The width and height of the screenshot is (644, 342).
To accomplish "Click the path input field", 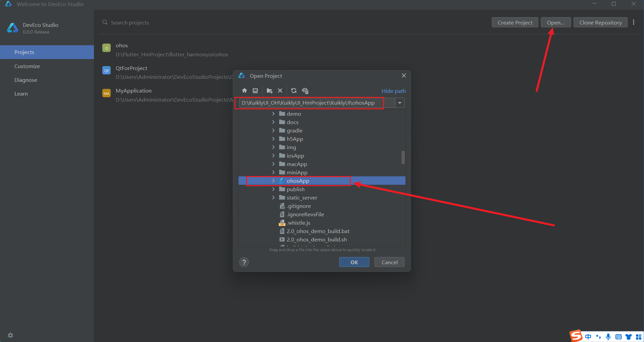I will tap(317, 103).
